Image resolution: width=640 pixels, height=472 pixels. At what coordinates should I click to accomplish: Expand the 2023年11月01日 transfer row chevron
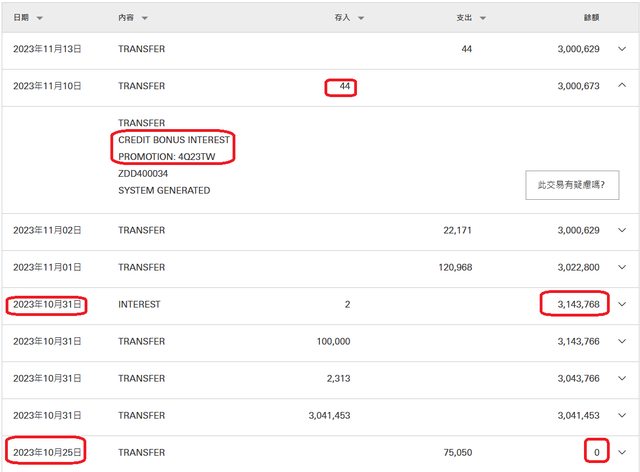click(623, 267)
